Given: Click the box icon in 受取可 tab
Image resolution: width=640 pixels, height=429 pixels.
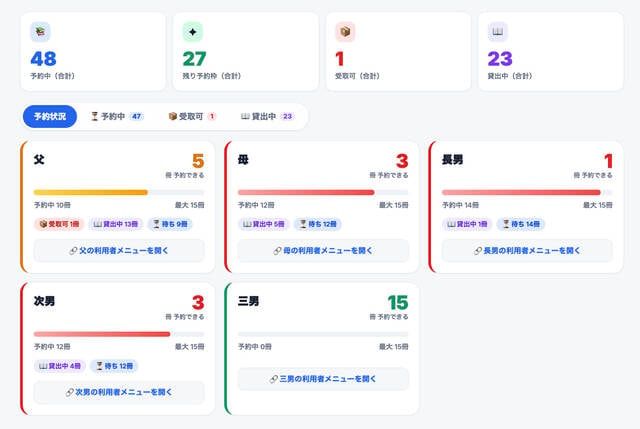Looking at the screenshot, I should tap(173, 116).
